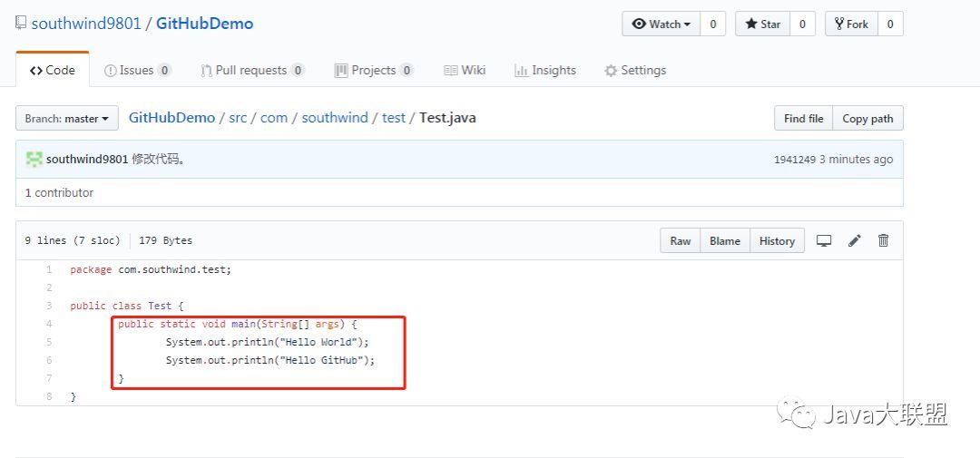Open southwind9801 owner link in title
The height and width of the screenshot is (458, 980).
(x=86, y=24)
